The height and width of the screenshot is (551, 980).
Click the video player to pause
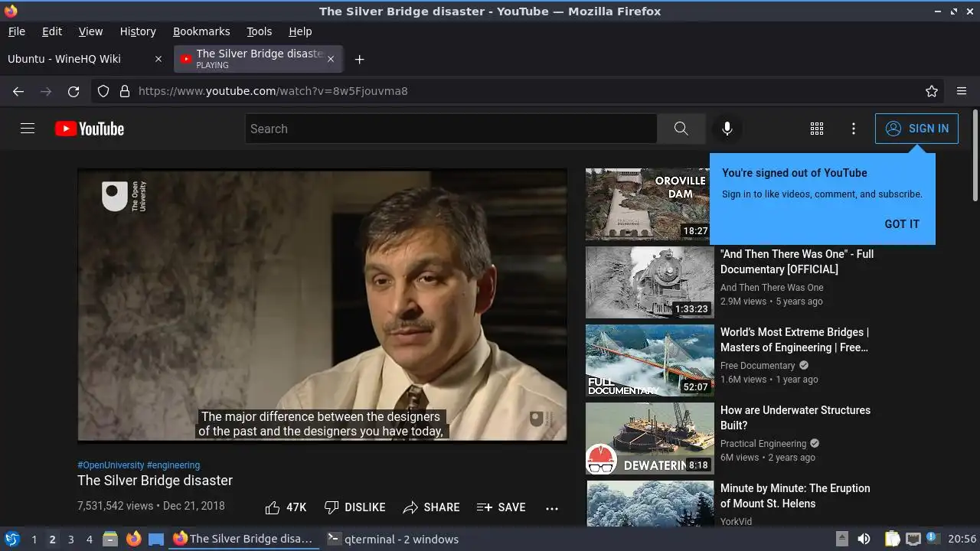(322, 305)
